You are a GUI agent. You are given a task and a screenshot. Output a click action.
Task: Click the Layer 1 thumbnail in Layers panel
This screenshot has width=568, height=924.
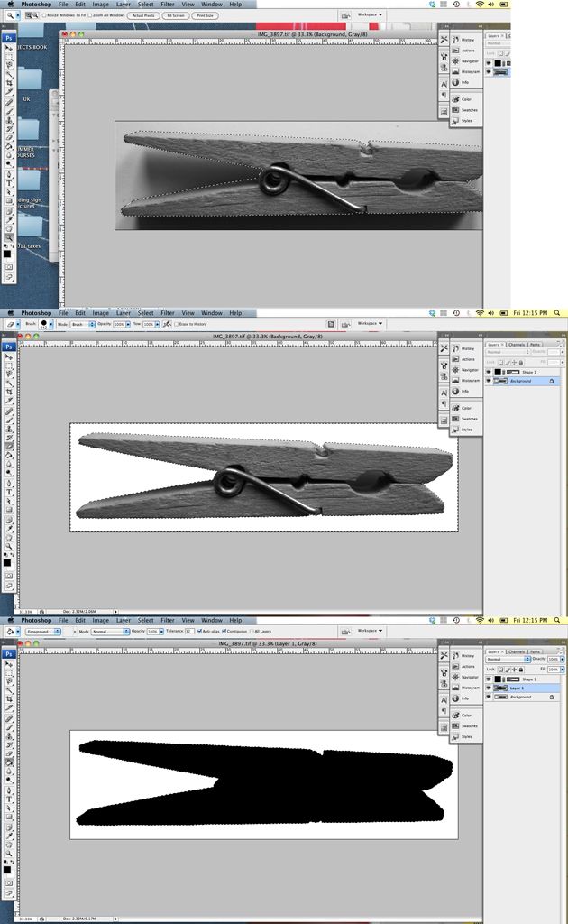point(500,688)
